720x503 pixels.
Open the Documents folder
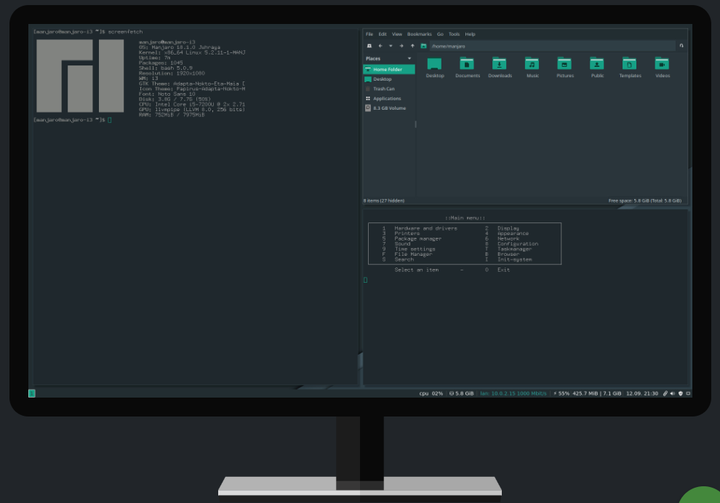pyautogui.click(x=467, y=68)
